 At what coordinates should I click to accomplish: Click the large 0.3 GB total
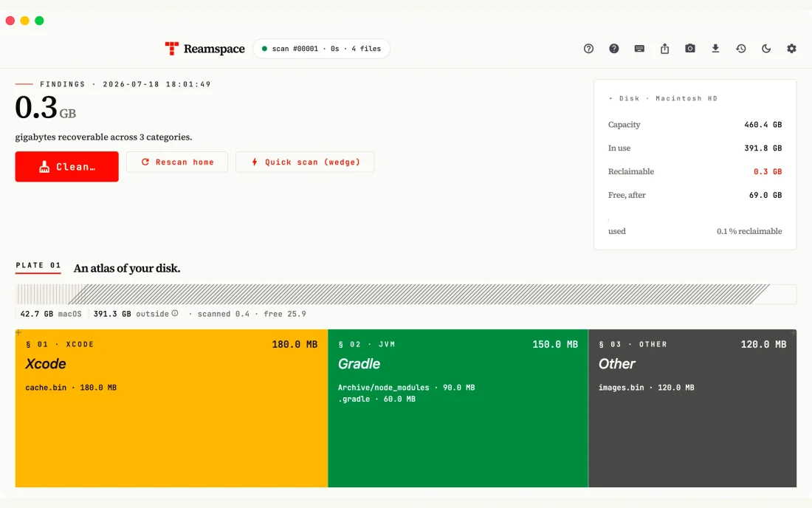coord(46,108)
